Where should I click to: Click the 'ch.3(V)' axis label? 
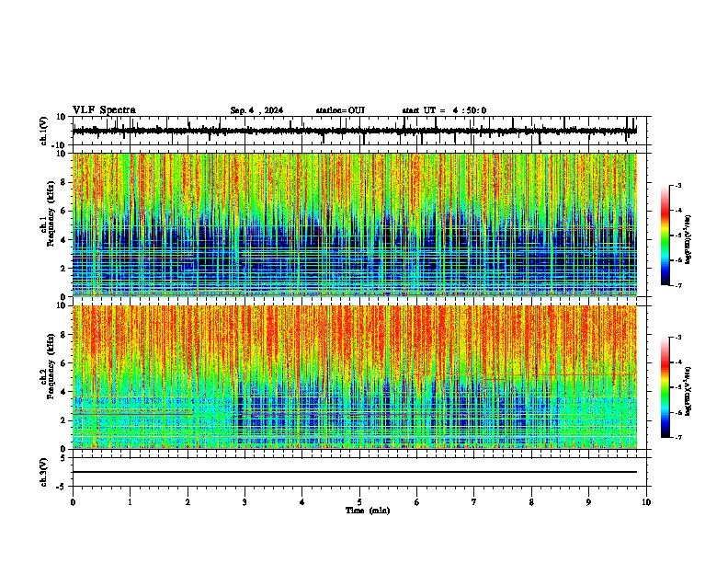[x=44, y=472]
